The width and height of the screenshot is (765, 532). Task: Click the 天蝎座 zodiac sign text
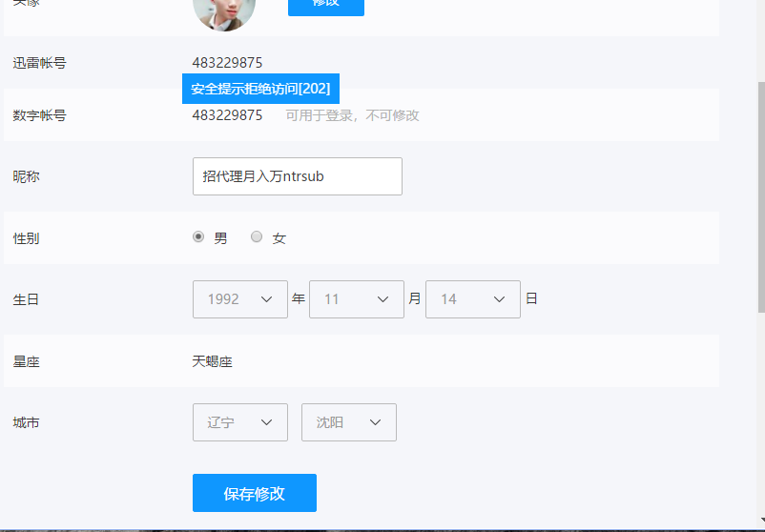click(x=212, y=361)
